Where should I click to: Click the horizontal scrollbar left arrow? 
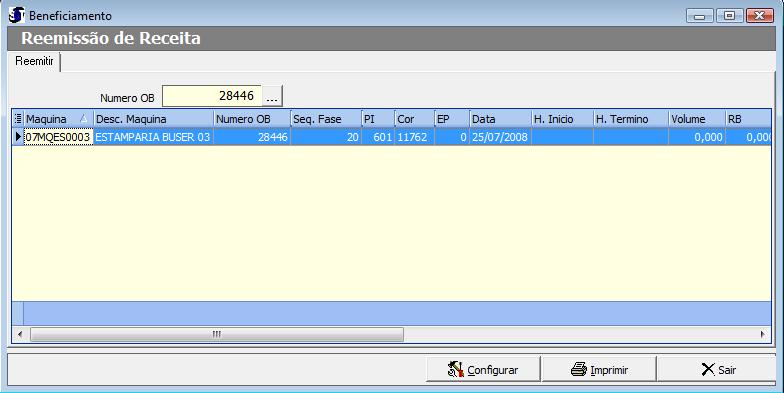[20, 334]
